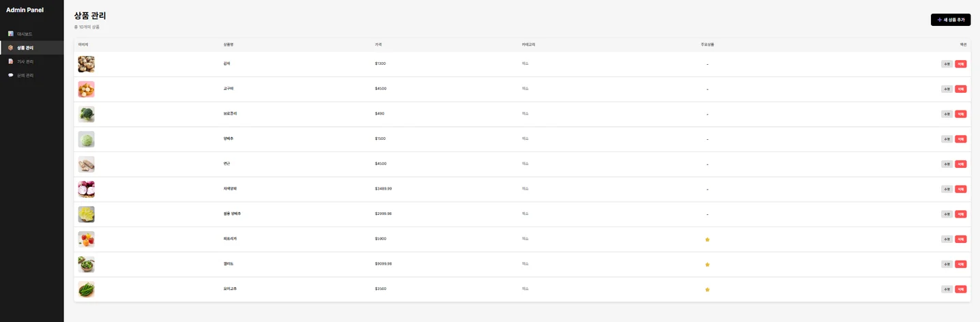Select the 샐러드 product thumbnail
This screenshot has height=322, width=980.
click(x=86, y=264)
